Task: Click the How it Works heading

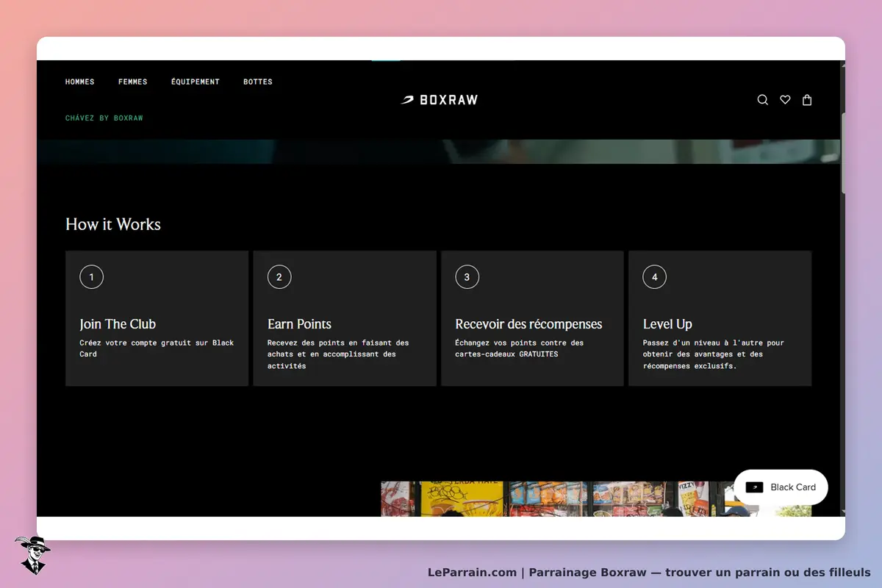Action: click(113, 224)
